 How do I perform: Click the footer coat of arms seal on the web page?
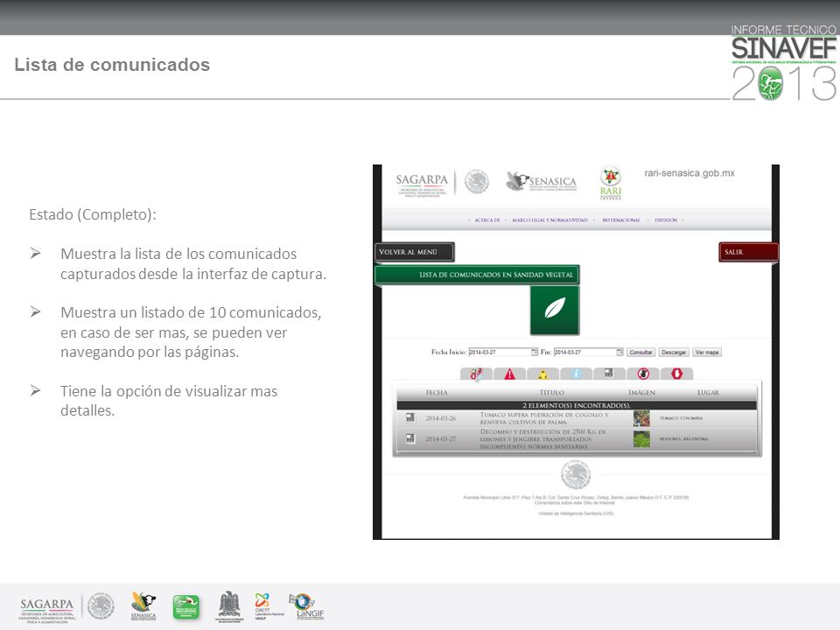[576, 474]
